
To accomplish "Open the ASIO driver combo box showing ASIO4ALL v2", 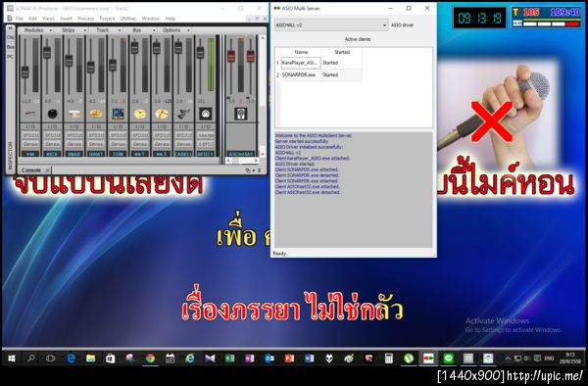I will (331, 25).
